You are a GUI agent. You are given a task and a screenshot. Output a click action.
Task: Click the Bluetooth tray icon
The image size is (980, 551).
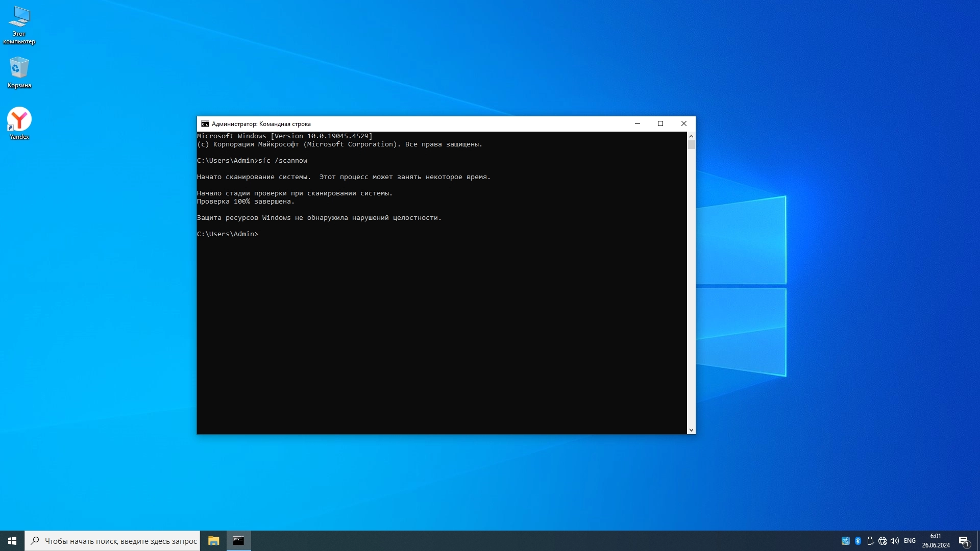coord(858,541)
